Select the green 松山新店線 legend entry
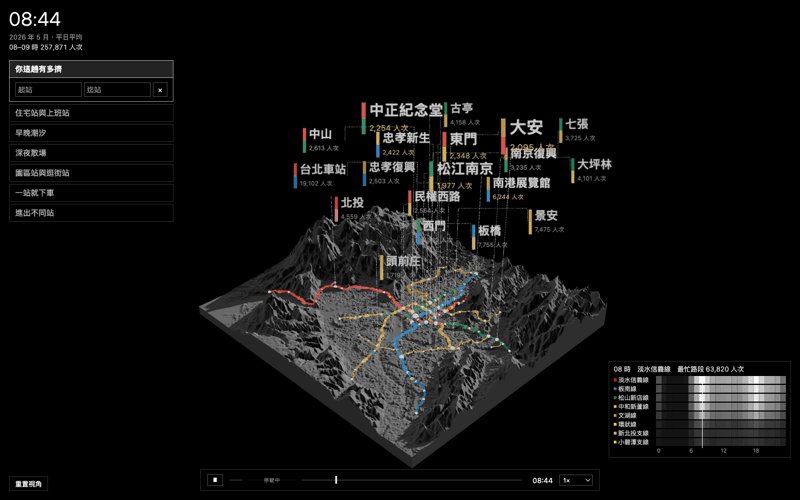The image size is (800, 500). pos(631,397)
